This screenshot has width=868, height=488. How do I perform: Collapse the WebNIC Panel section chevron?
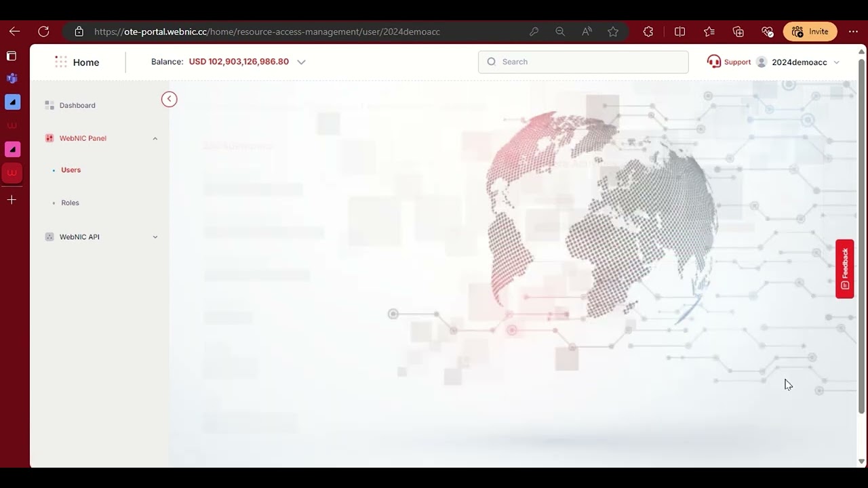pyautogui.click(x=155, y=138)
